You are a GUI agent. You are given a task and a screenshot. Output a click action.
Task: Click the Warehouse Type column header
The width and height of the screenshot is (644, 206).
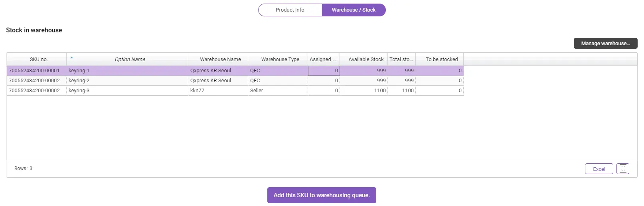280,59
